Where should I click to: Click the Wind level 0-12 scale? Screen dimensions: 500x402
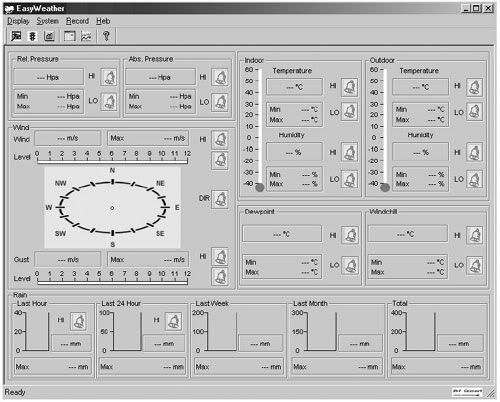point(112,157)
